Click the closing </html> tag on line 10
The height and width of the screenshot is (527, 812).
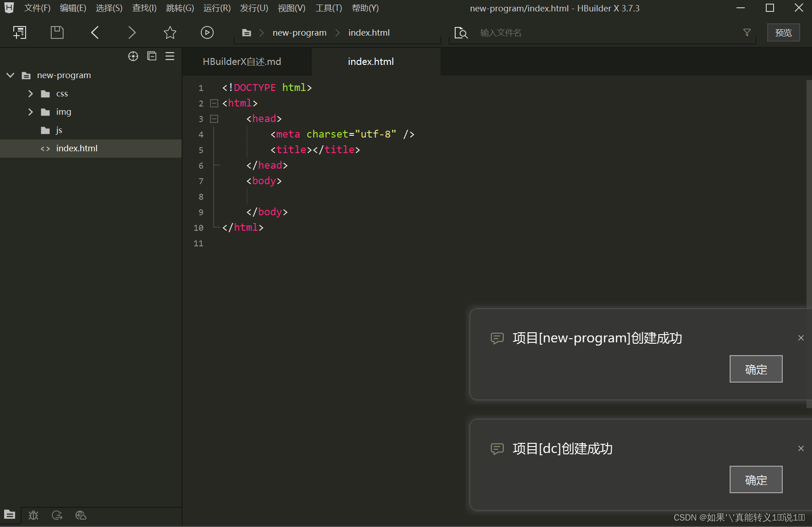click(x=243, y=228)
